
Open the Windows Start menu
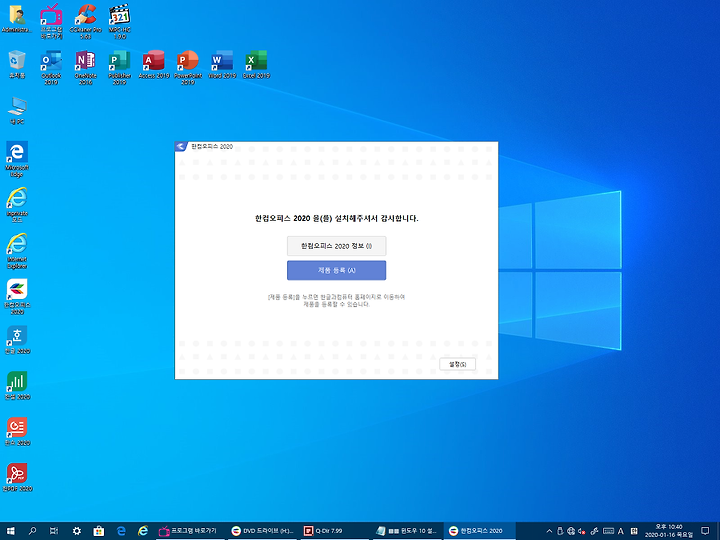10,531
